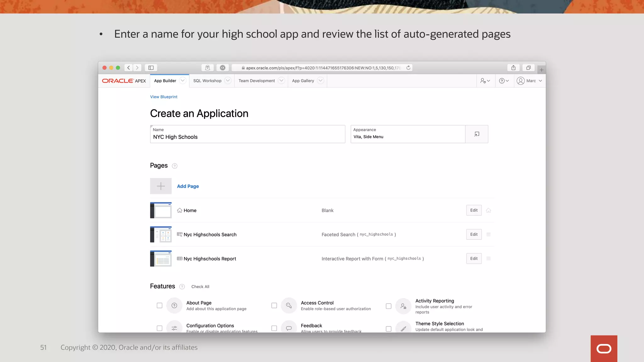
Task: Click Interactive Report with Form text
Action: coord(373,259)
